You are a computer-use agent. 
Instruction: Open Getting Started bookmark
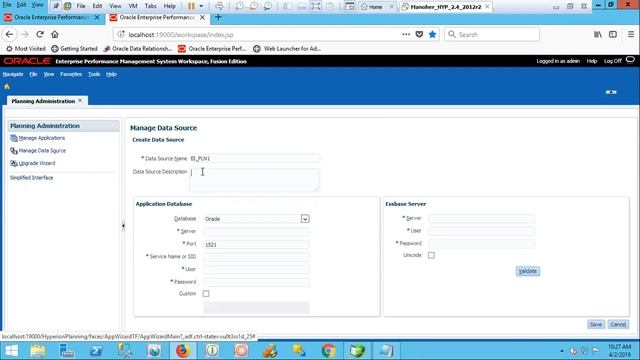click(x=74, y=49)
